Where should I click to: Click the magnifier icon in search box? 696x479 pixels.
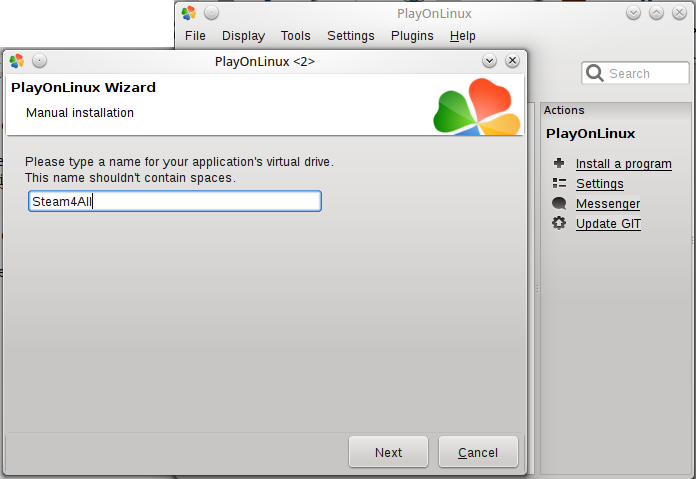594,73
